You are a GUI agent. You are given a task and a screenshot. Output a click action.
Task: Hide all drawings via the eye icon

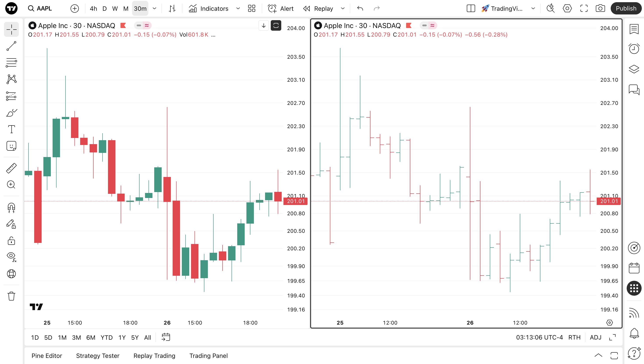[11, 256]
